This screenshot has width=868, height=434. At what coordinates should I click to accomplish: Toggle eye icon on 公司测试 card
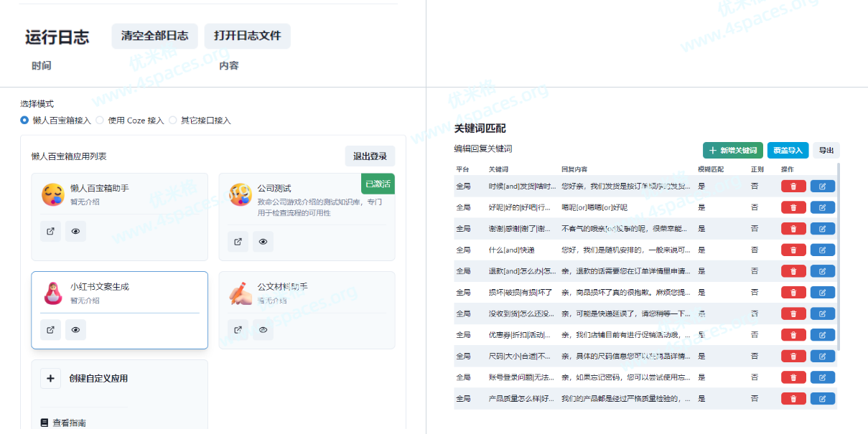pos(263,241)
